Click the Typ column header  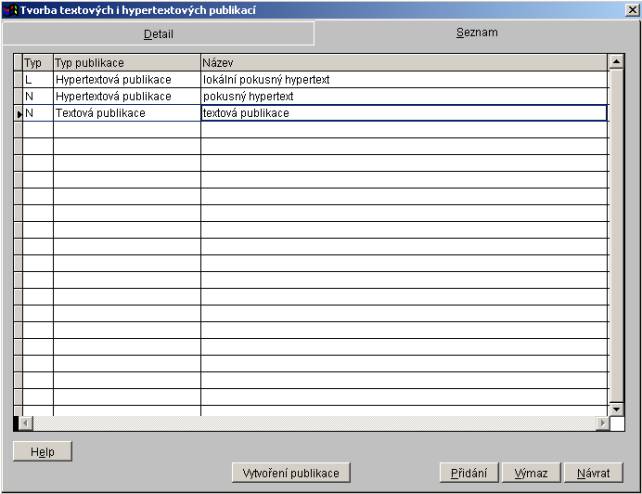(x=37, y=62)
